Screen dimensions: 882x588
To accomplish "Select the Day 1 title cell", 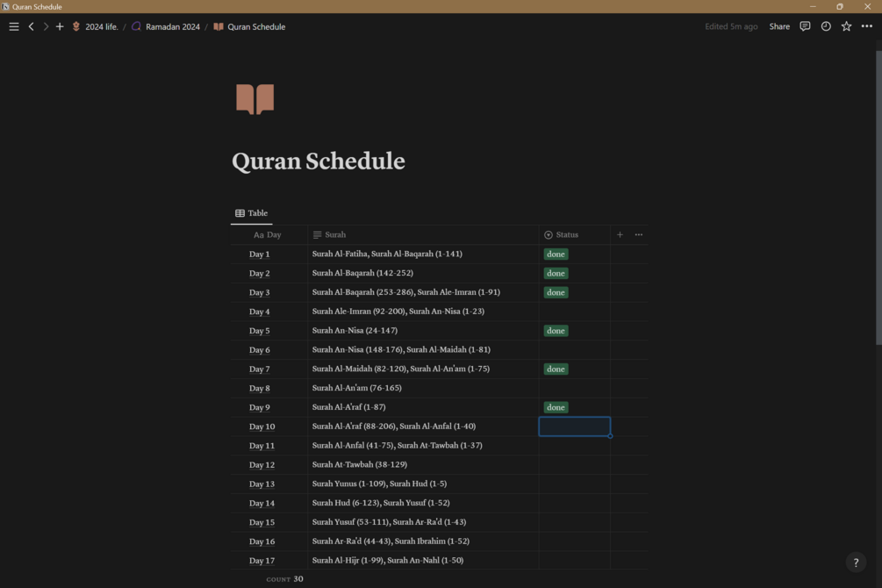I will point(269,254).
